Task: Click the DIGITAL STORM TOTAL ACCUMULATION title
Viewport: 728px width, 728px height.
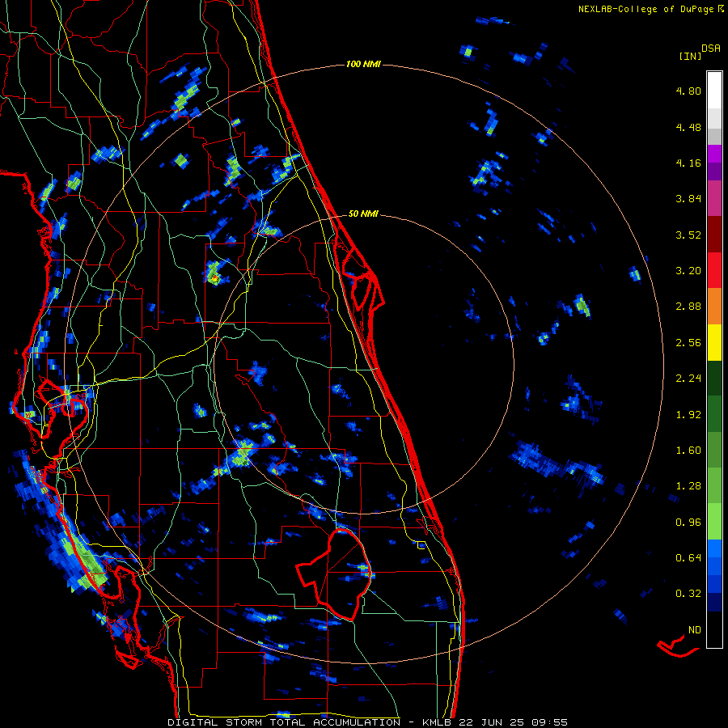Action: pyautogui.click(x=284, y=722)
